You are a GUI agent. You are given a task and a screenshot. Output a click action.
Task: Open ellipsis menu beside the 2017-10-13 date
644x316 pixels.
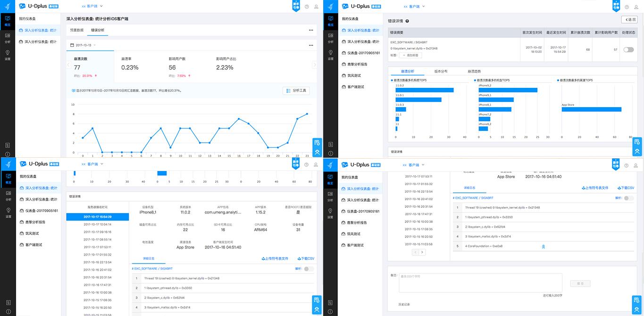click(x=311, y=45)
